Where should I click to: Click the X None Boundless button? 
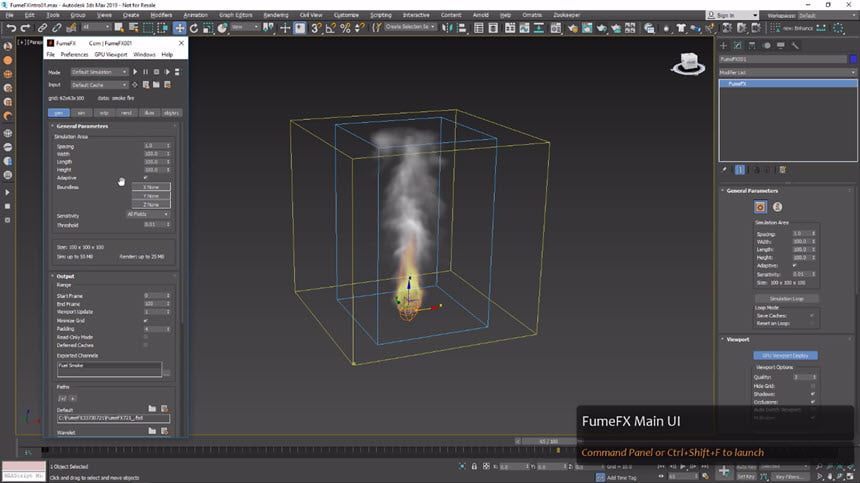[151, 187]
